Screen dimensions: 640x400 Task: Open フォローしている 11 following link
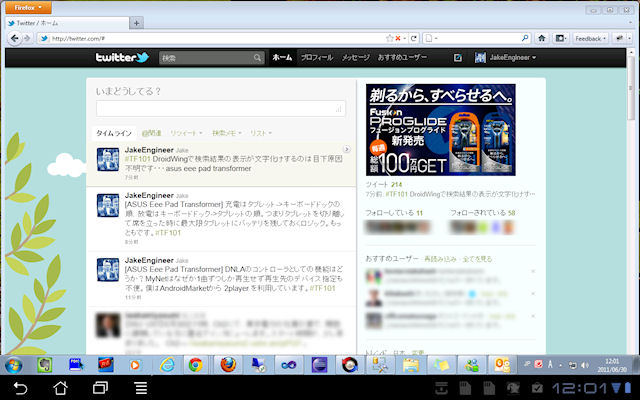tap(394, 213)
